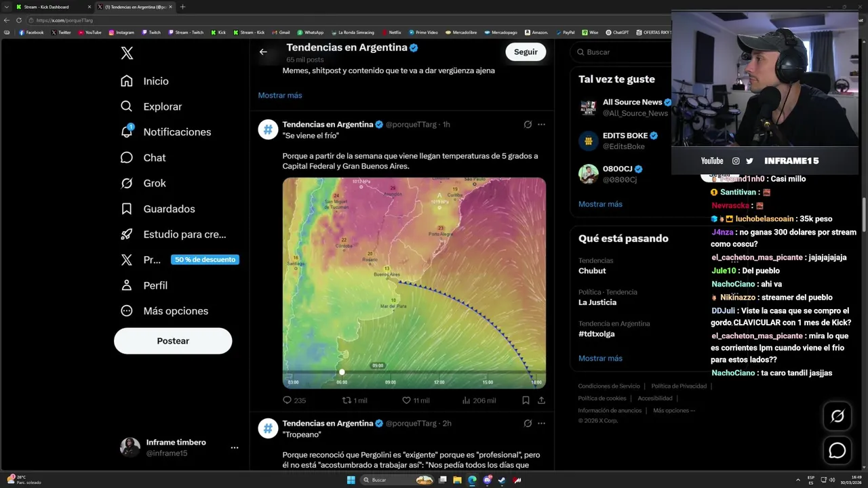
Task: Expand bio with Mostrar más
Action: tap(280, 96)
